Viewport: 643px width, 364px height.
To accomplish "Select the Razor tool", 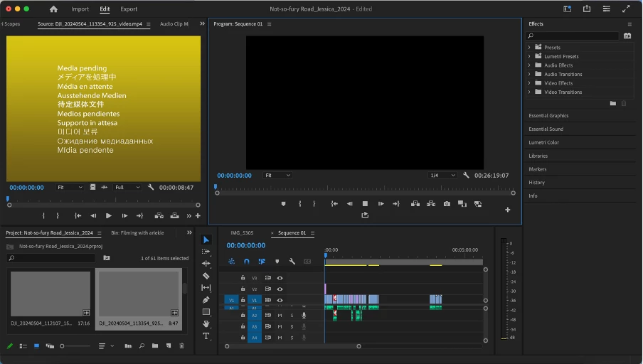I will coord(206,276).
